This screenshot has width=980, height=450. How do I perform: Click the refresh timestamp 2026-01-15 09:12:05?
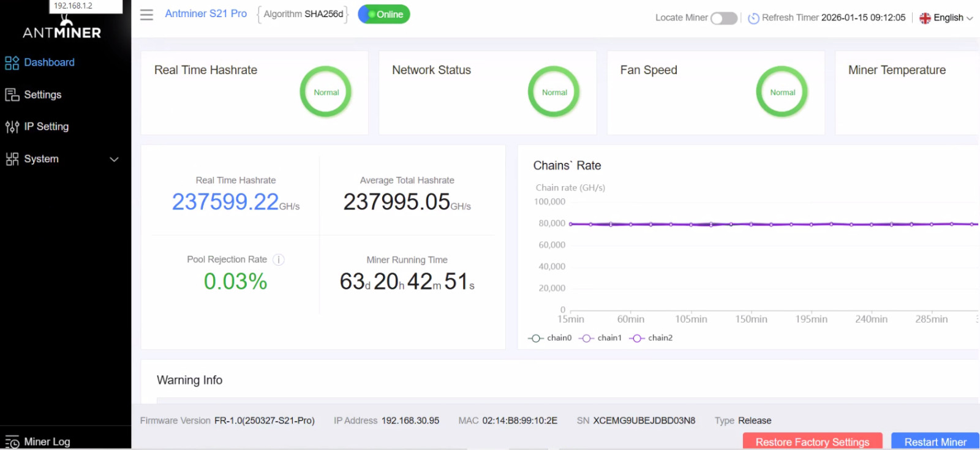point(863,18)
